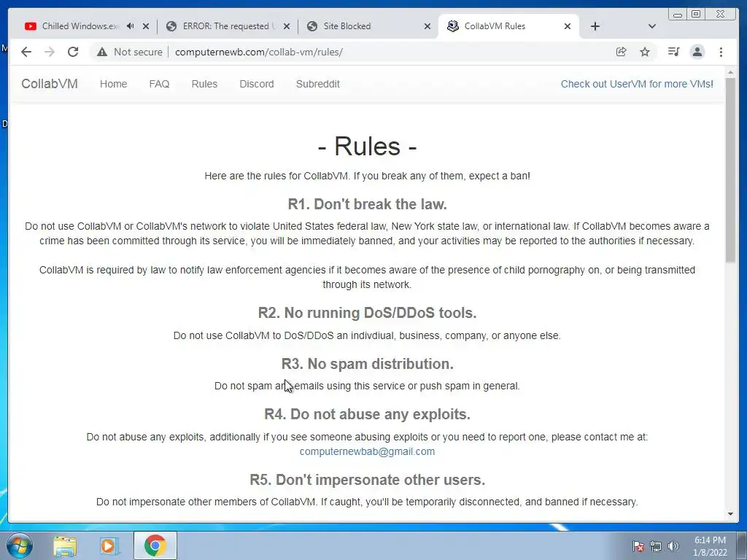Click text 'Here are the rules for CollabVM'
The height and width of the screenshot is (560, 747).
click(276, 176)
